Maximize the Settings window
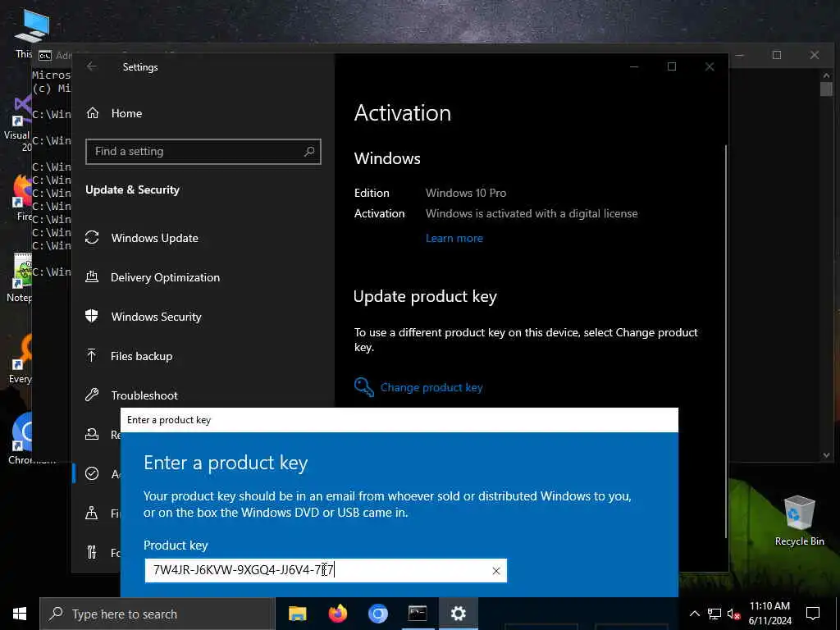 point(672,66)
